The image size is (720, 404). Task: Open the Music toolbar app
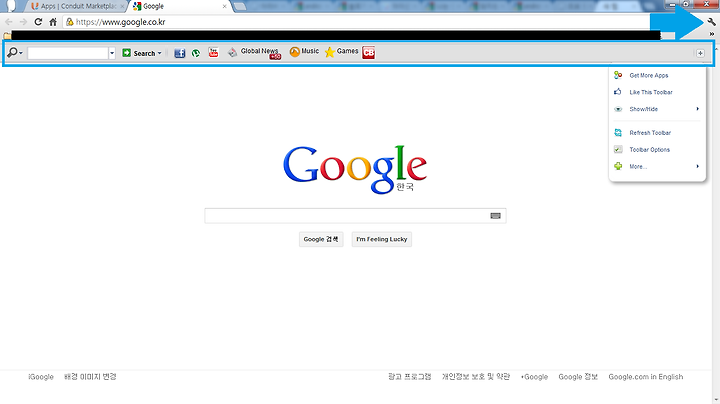tap(304, 52)
